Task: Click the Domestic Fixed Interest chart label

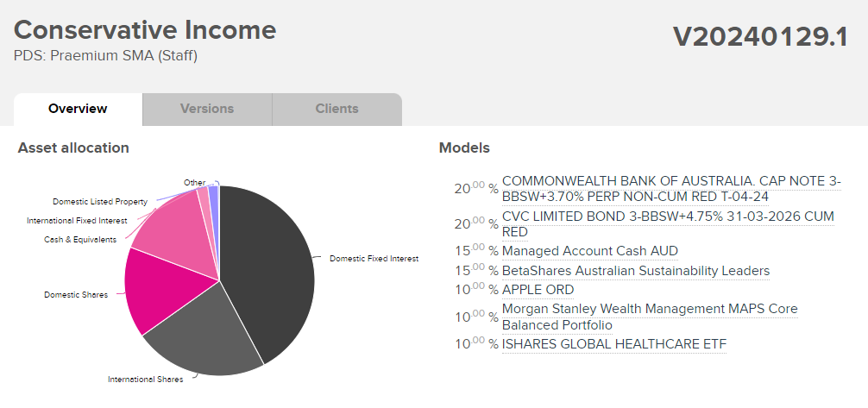Action: (x=374, y=259)
